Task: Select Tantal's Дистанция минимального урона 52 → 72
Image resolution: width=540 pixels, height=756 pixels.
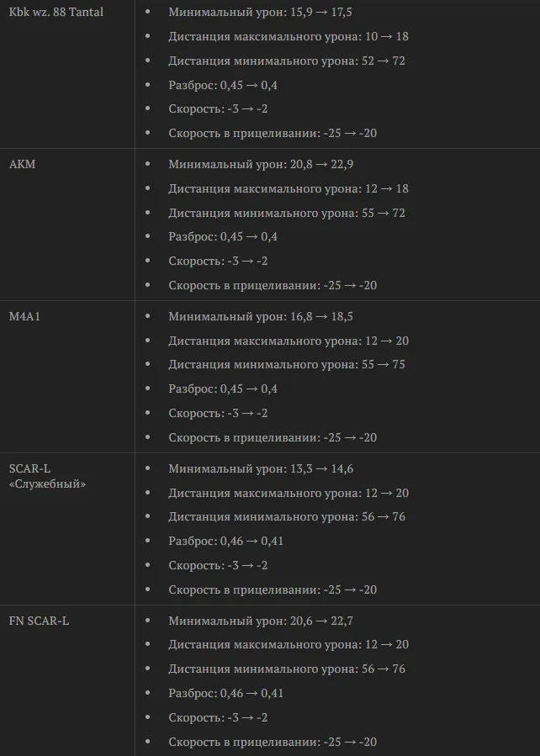Action: point(286,61)
